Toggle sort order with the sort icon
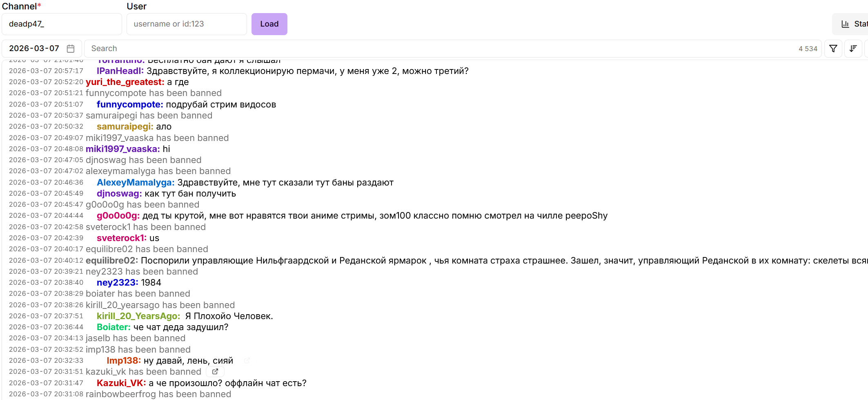 tap(853, 49)
